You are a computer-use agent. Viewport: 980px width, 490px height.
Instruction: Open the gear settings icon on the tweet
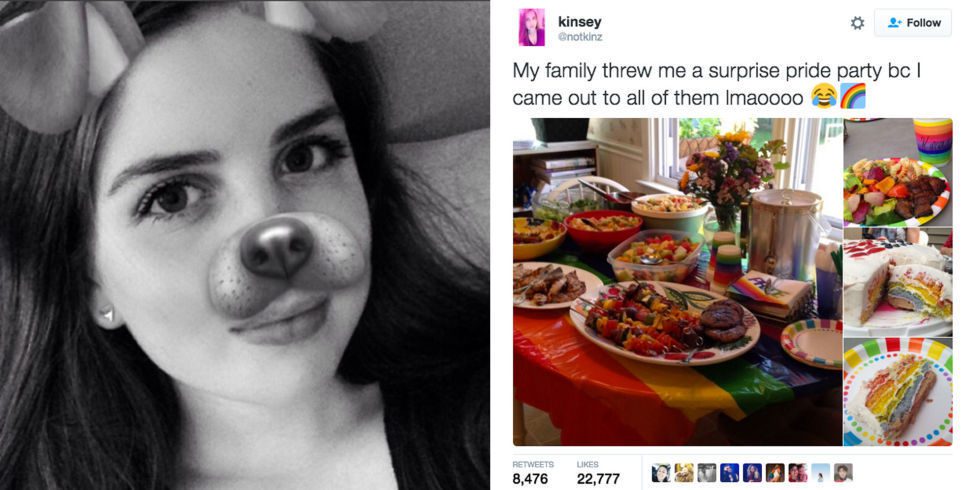click(x=858, y=23)
